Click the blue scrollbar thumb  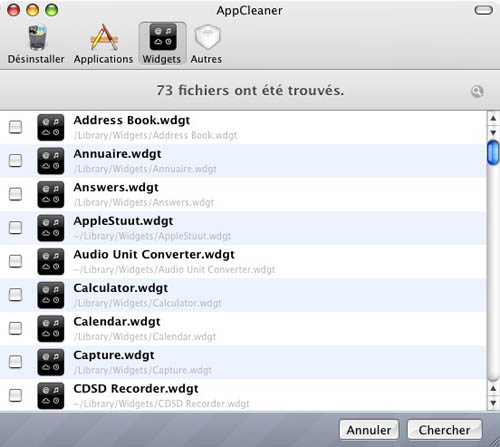493,153
